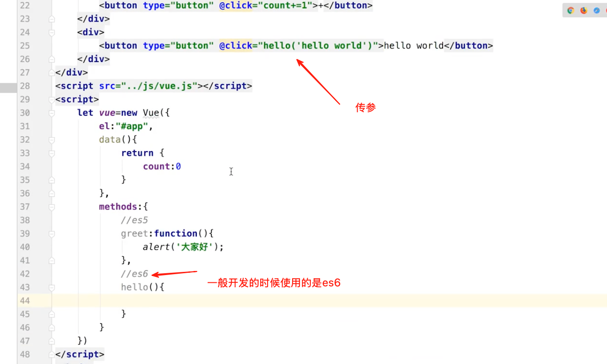Click the //es6 comment

click(134, 274)
